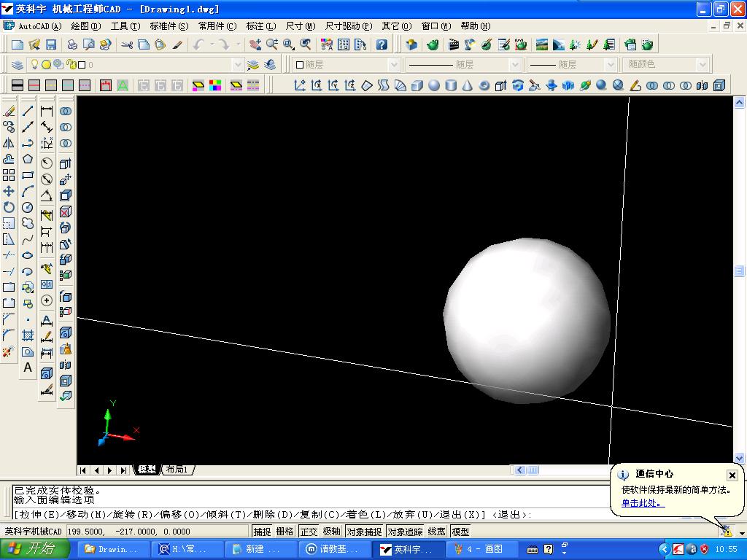The image size is (747, 560).
Task: Choose the Polygon drawing tool
Action: tap(28, 159)
